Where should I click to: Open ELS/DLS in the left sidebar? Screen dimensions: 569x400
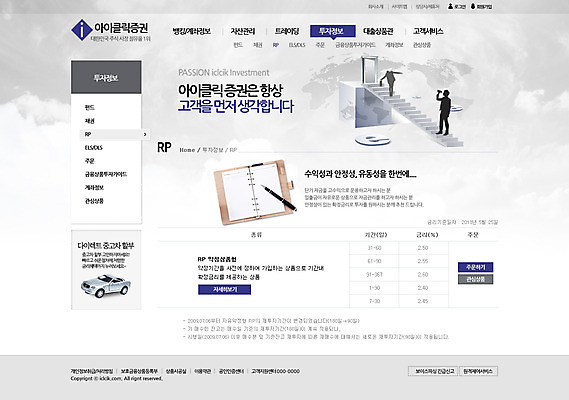(x=94, y=148)
